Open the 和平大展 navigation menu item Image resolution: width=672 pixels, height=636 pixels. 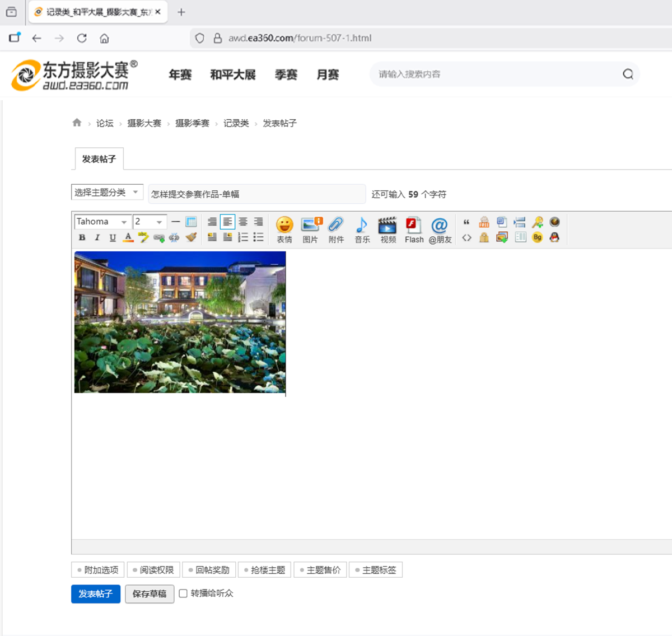coord(232,74)
